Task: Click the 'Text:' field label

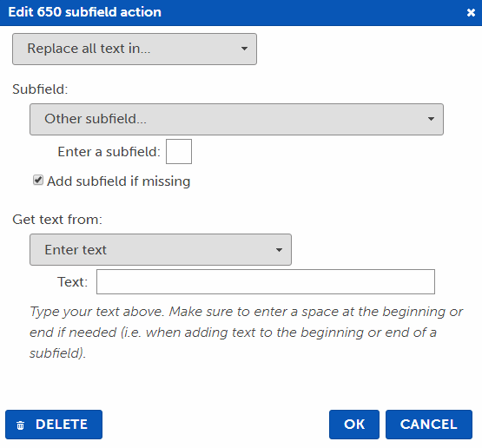Action: click(x=73, y=282)
